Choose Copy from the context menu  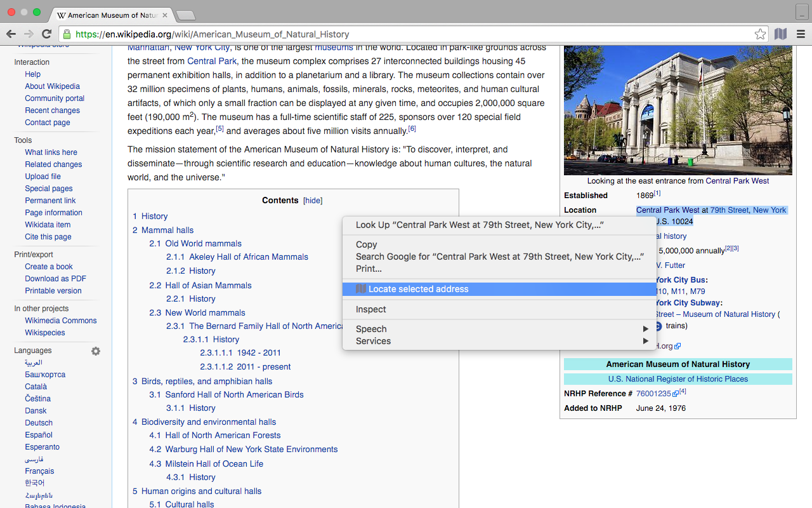[x=367, y=244]
